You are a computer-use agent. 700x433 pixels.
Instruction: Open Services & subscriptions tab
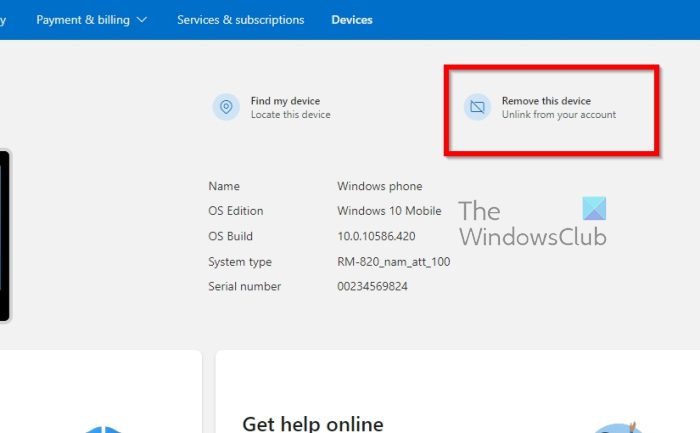(x=241, y=20)
